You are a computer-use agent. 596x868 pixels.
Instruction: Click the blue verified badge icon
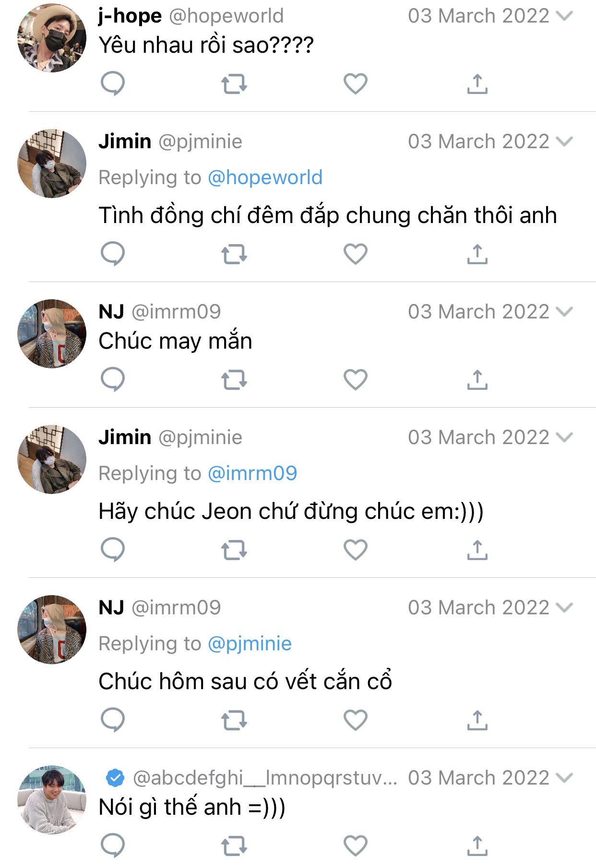(115, 778)
